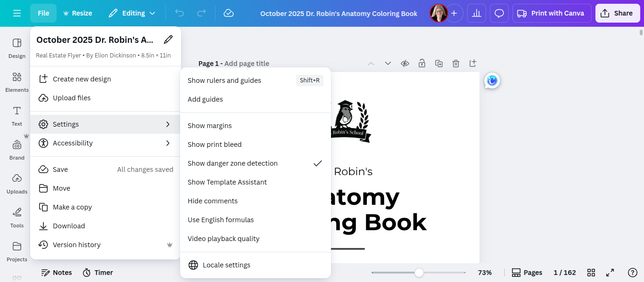Click the zoom slider handle

coord(419,273)
